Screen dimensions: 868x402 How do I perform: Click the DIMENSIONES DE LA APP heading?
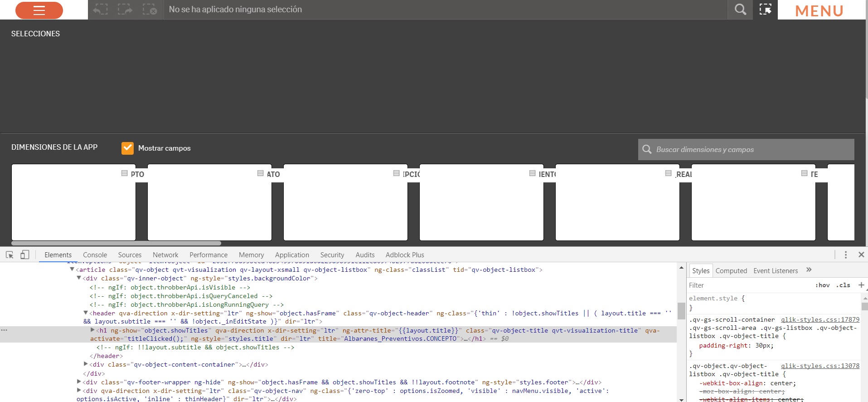54,147
